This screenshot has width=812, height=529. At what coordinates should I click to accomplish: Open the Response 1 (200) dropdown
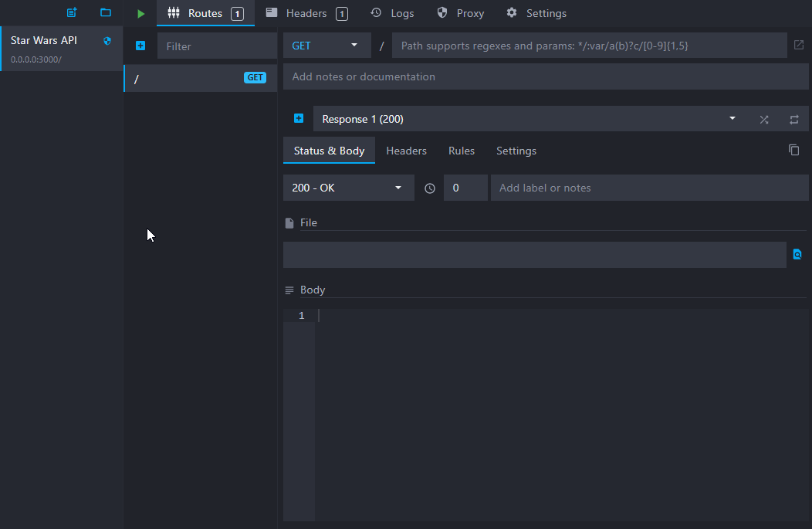tap(526, 119)
